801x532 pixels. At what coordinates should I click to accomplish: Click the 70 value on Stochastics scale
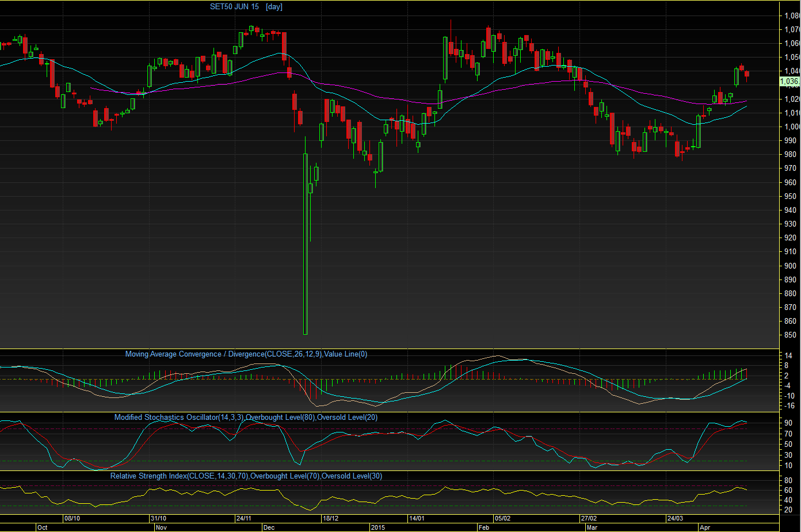point(788,434)
